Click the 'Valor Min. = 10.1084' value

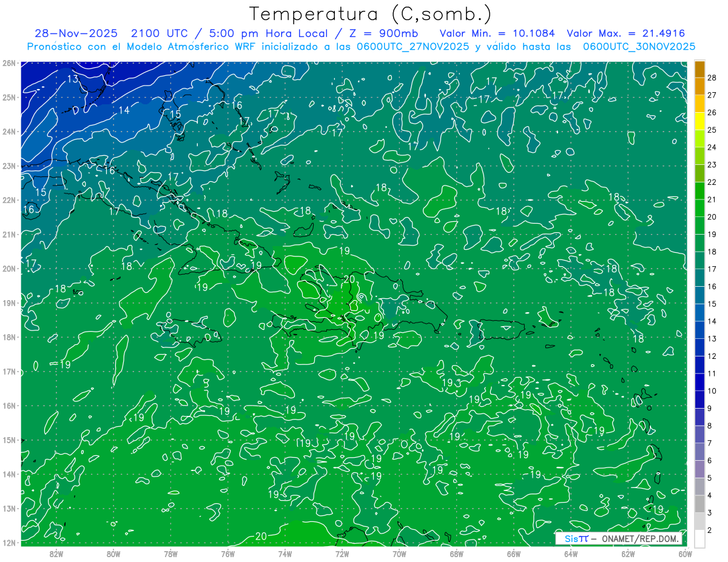pyautogui.click(x=497, y=33)
